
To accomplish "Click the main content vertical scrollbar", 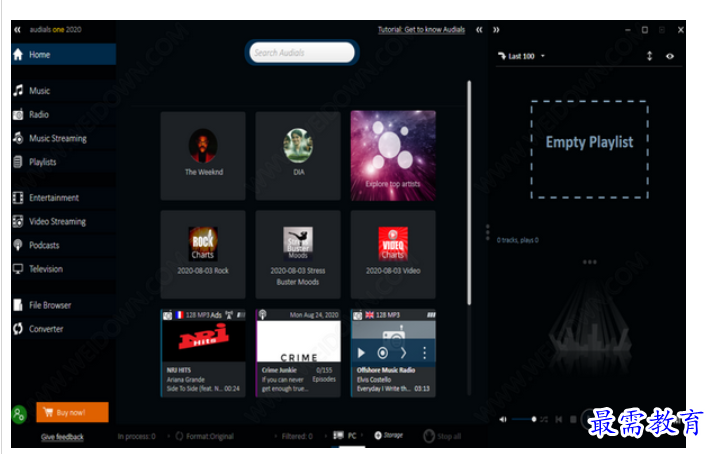I will (469, 193).
